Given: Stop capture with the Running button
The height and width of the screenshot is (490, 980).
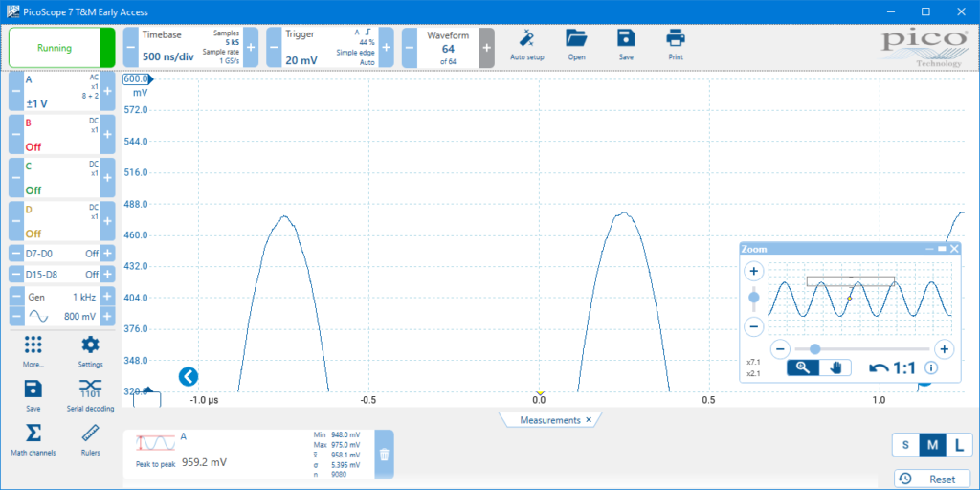Looking at the screenshot, I should (61, 48).
